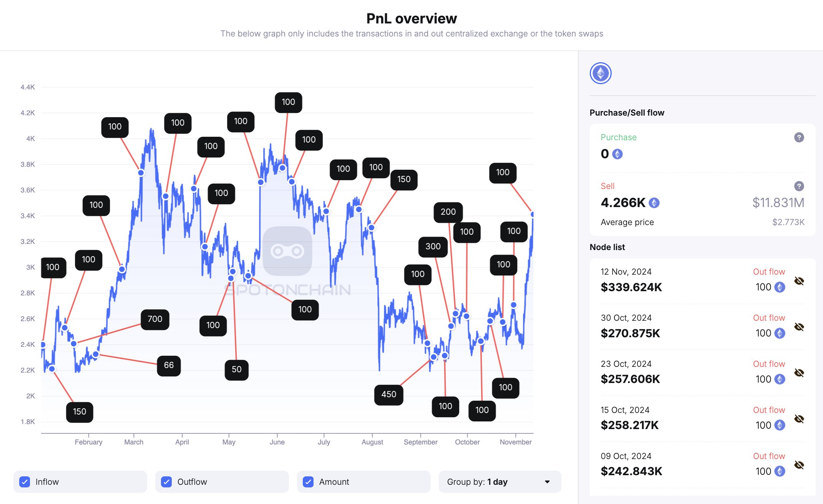Hide the 12 Nov, 2024 node
Screen dimensions: 823x504
click(799, 281)
